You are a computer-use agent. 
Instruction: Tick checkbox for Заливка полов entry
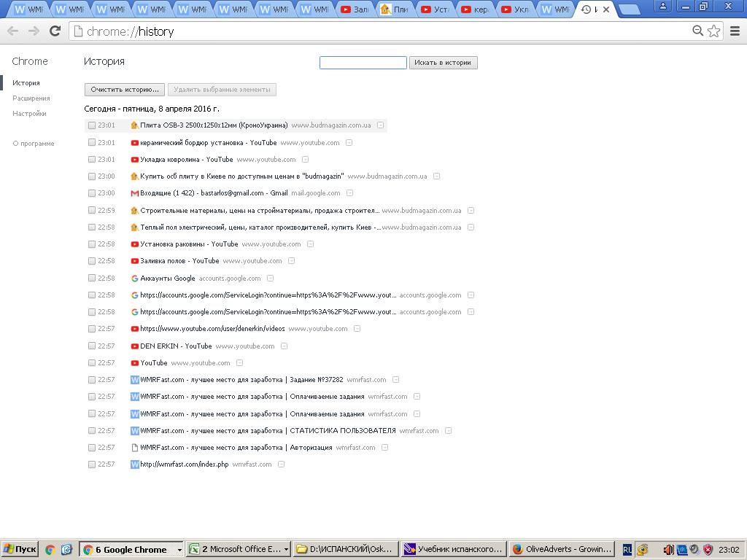pyautogui.click(x=91, y=261)
